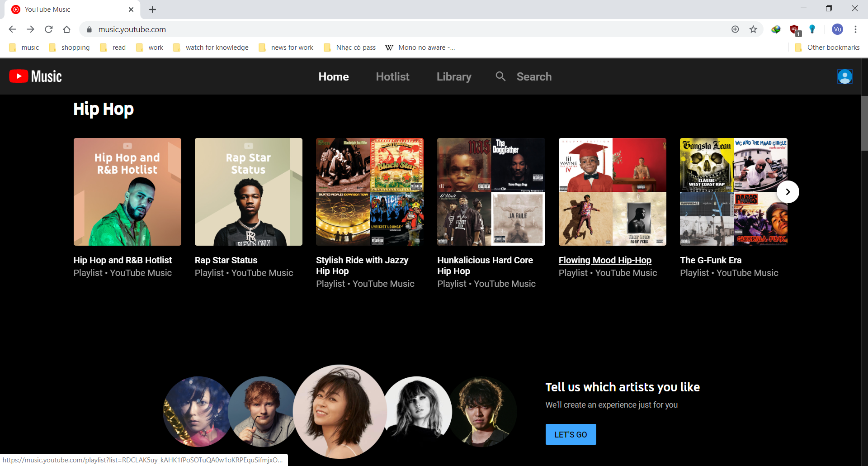
Task: Click the Search text in navigation
Action: (x=534, y=76)
